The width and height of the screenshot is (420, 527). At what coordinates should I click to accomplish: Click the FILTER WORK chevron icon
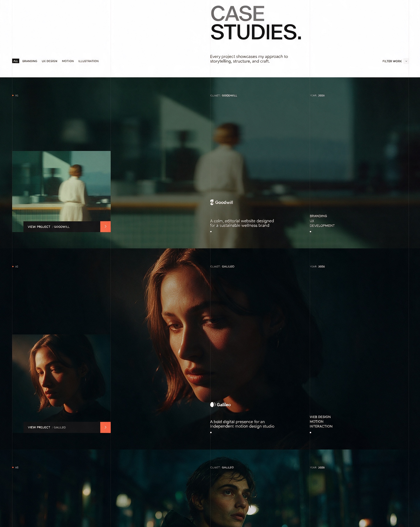click(x=406, y=61)
